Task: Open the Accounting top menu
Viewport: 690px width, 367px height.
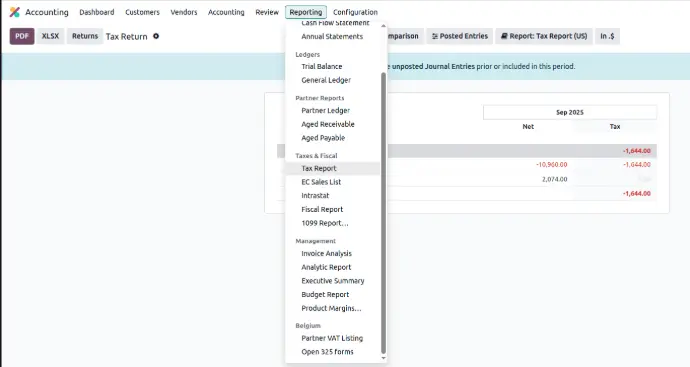Action: click(x=226, y=12)
